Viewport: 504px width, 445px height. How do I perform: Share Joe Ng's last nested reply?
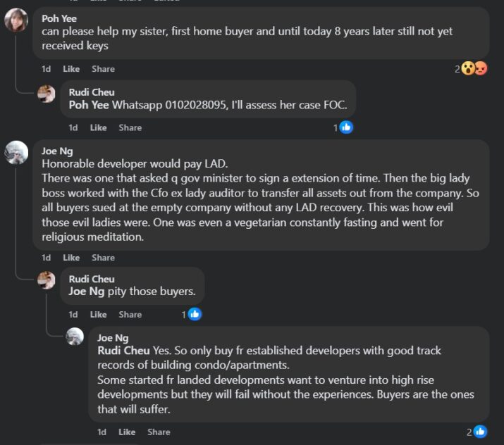pos(159,432)
